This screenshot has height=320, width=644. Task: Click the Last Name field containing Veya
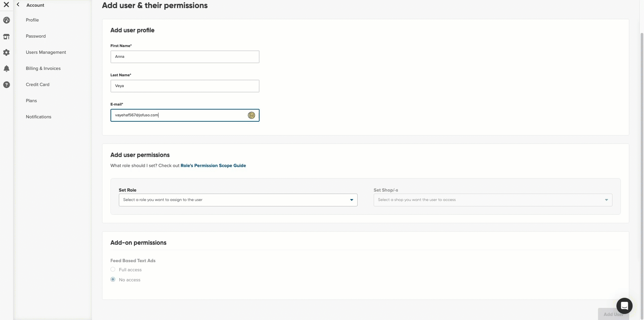185,86
